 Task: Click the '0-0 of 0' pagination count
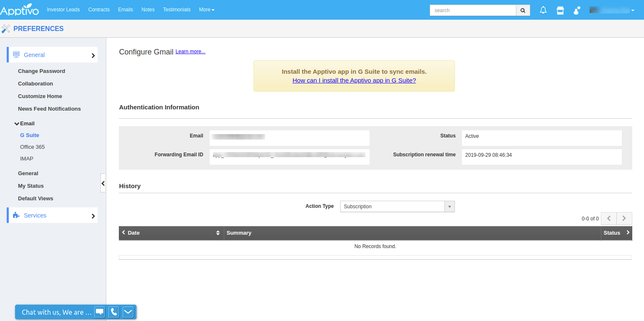point(590,219)
